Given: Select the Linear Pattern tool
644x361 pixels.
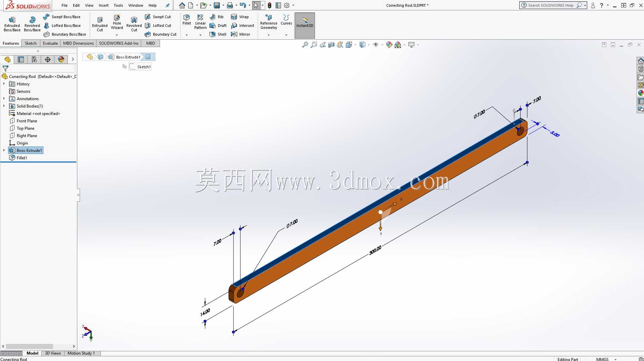Looking at the screenshot, I should (x=200, y=22).
